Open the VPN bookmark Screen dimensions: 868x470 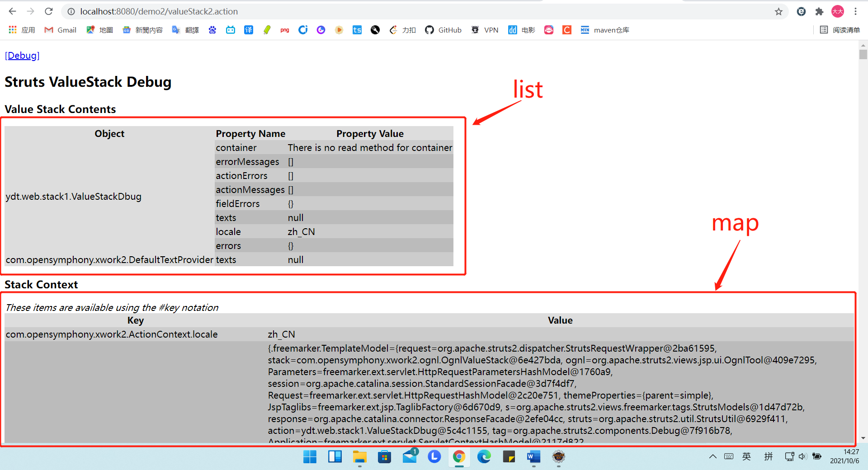click(485, 30)
